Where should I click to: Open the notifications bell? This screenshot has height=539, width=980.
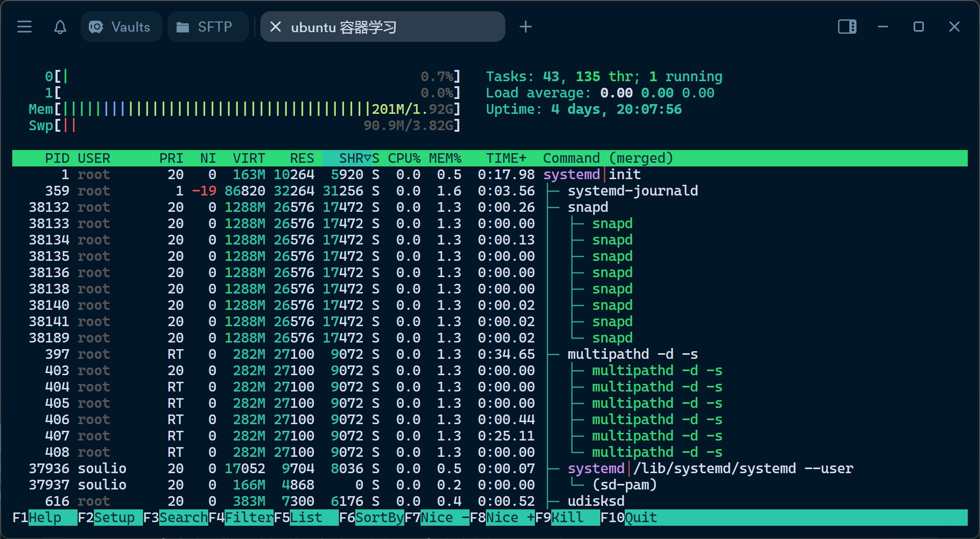pyautogui.click(x=60, y=27)
